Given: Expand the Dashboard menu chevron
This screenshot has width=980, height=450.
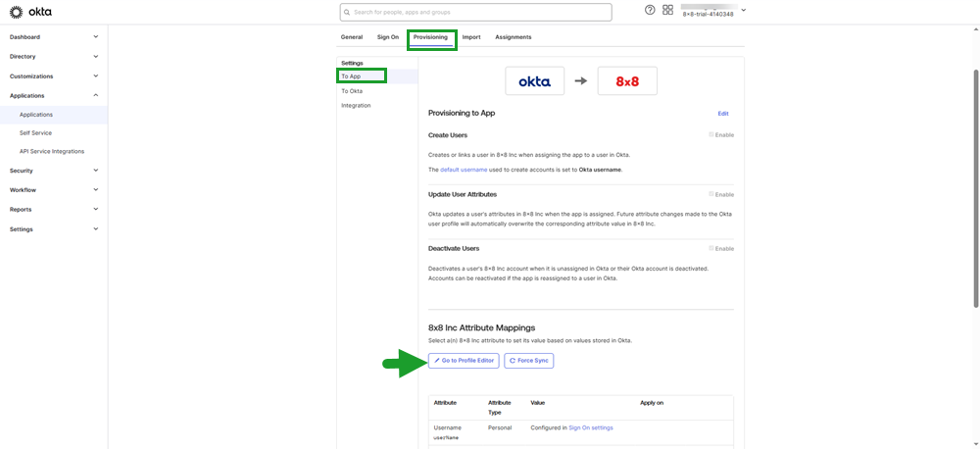Looking at the screenshot, I should [96, 37].
